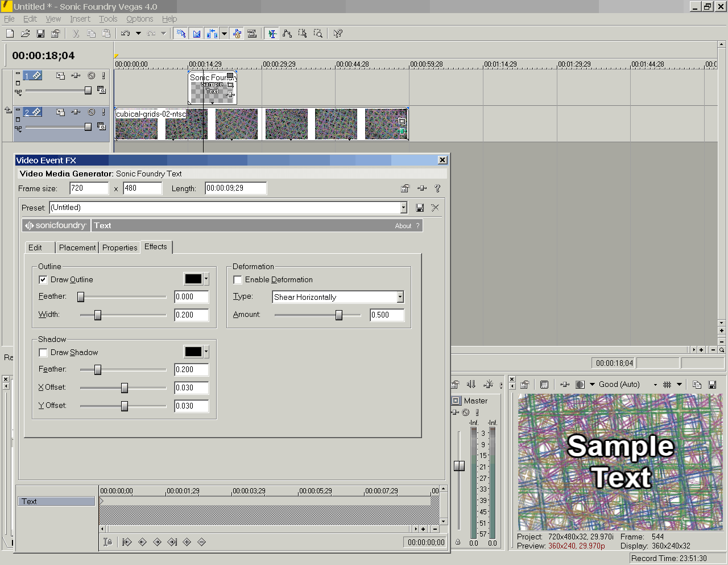
Task: Delete preset using the X icon
Action: pyautogui.click(x=435, y=208)
